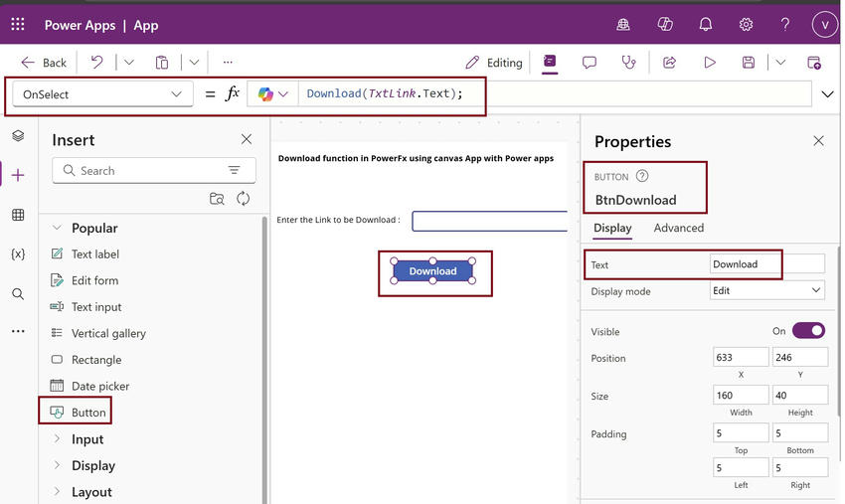Open the search filter icon
Image resolution: width=845 pixels, height=504 pixels.
click(234, 170)
